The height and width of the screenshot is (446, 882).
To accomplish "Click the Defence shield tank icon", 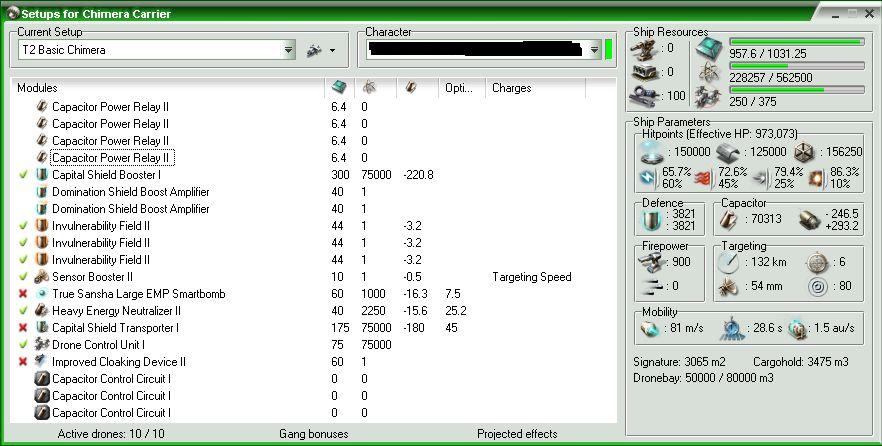I will [652, 220].
